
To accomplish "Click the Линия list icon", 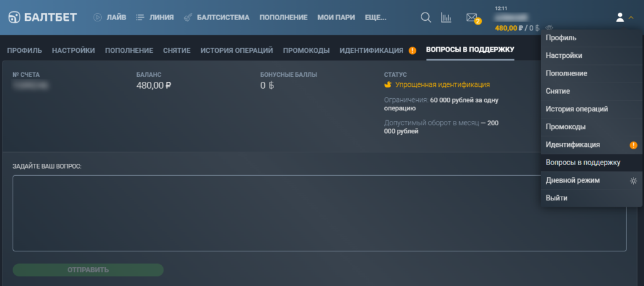I will pyautogui.click(x=140, y=17).
